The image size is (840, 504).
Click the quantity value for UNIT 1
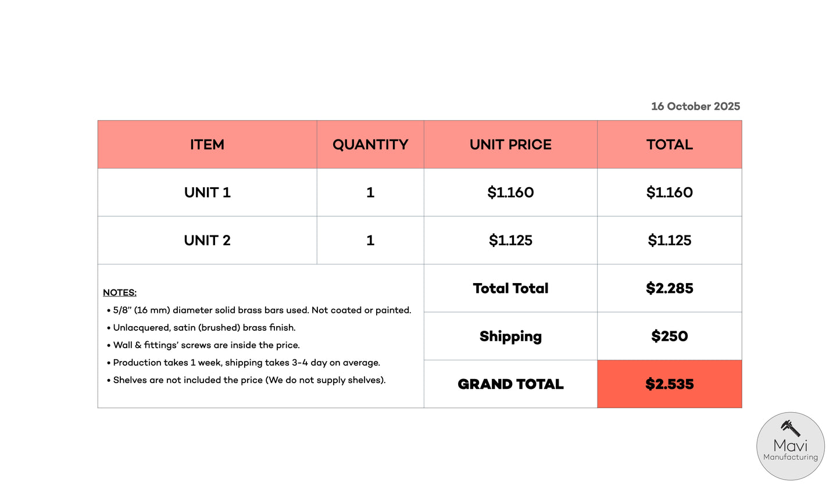[370, 192]
